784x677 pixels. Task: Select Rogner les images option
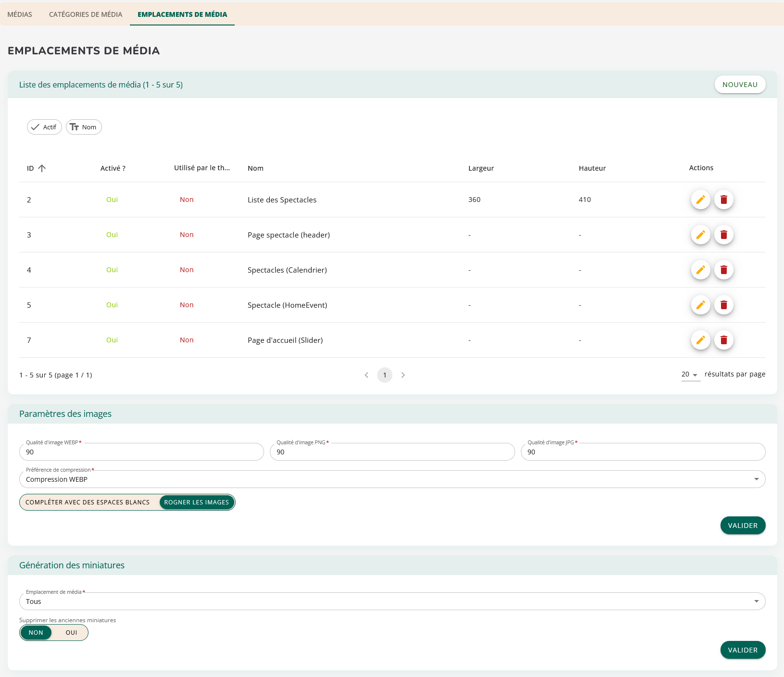(x=196, y=502)
